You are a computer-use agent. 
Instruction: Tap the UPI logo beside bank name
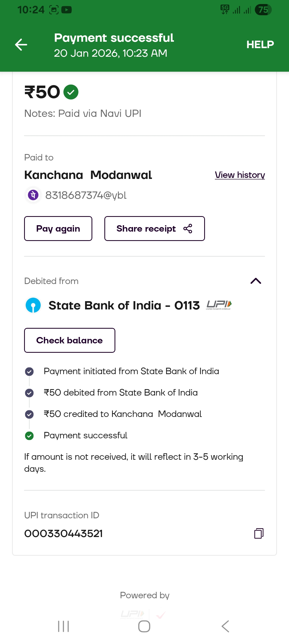click(219, 305)
